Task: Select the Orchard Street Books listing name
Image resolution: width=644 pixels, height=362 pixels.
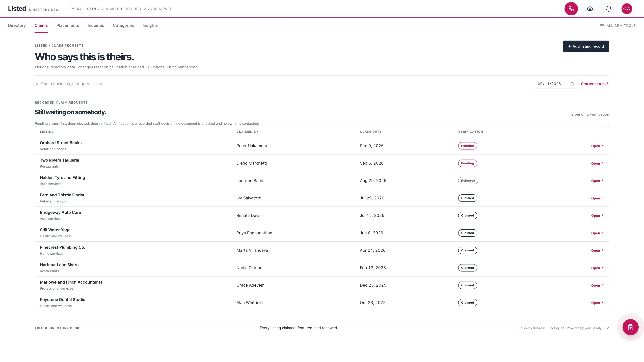Action: coord(61,143)
